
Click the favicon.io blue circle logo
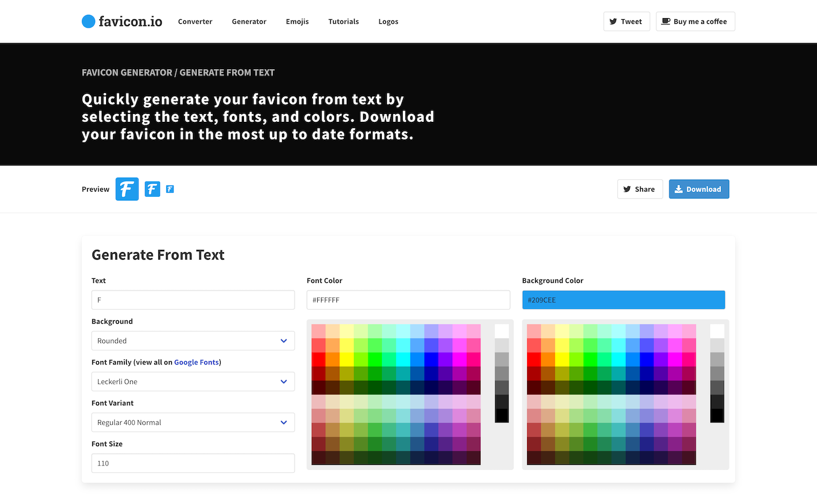[89, 22]
